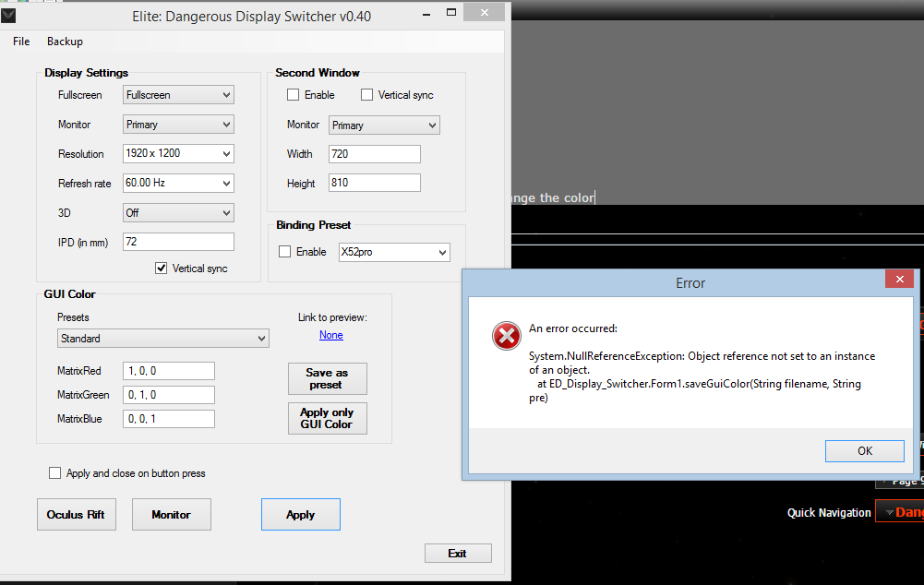Click the app icon in the title bar

pyautogui.click(x=8, y=16)
